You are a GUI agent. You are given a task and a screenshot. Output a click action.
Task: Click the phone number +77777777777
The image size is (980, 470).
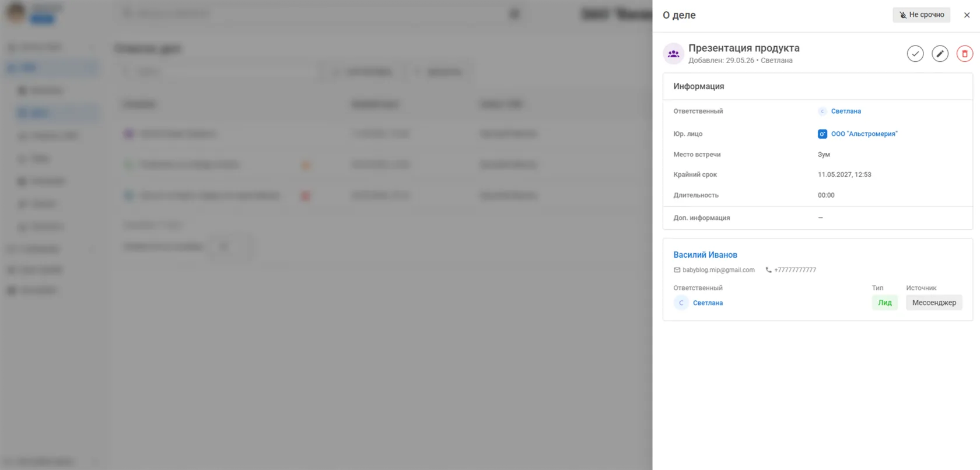click(x=795, y=270)
